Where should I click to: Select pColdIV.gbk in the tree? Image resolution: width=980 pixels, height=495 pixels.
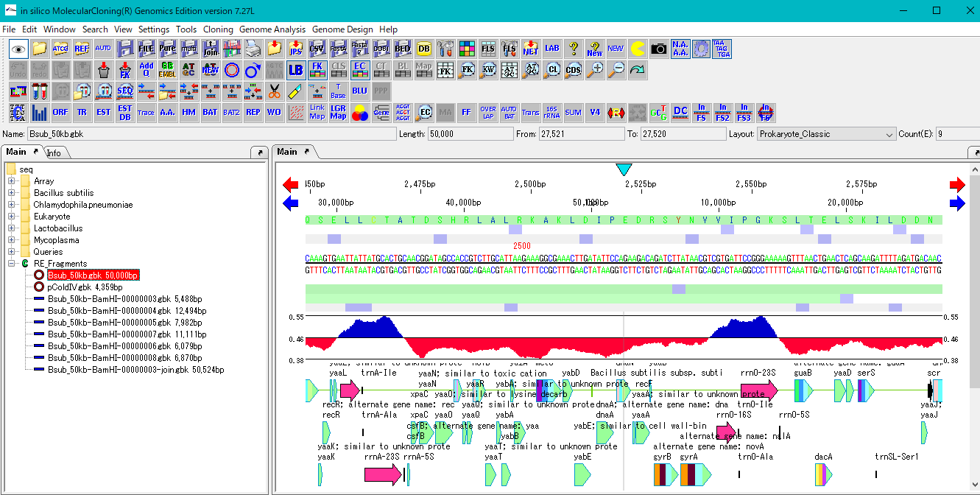(85, 287)
